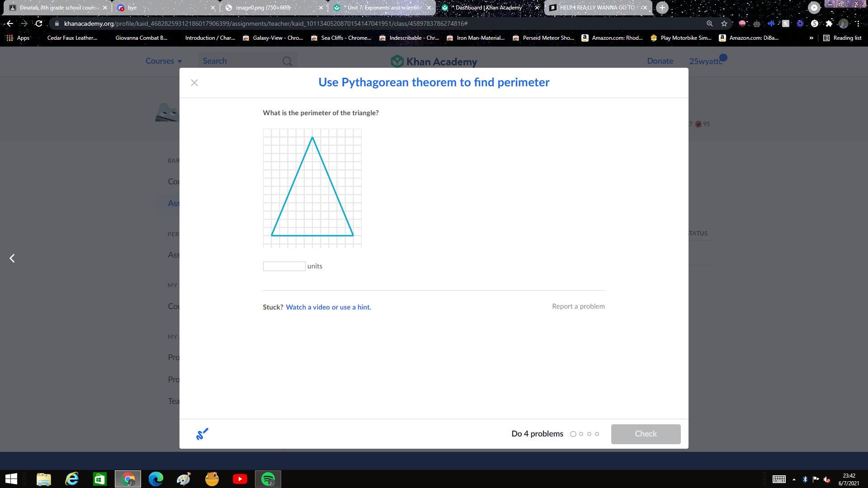Click the perimeter answer input field
This screenshot has height=488, width=868.
pos(284,266)
